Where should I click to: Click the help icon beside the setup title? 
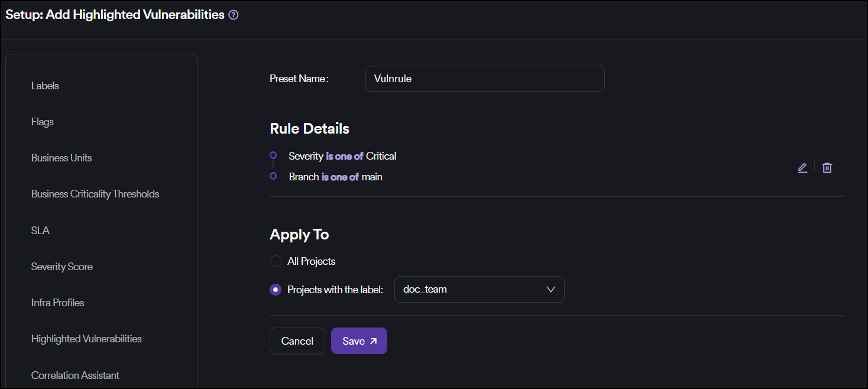(234, 15)
